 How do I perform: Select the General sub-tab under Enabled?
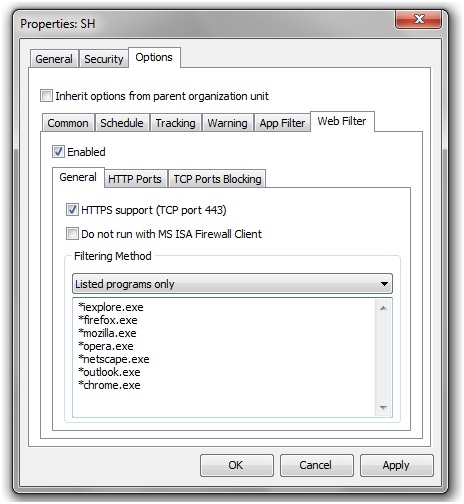78,177
